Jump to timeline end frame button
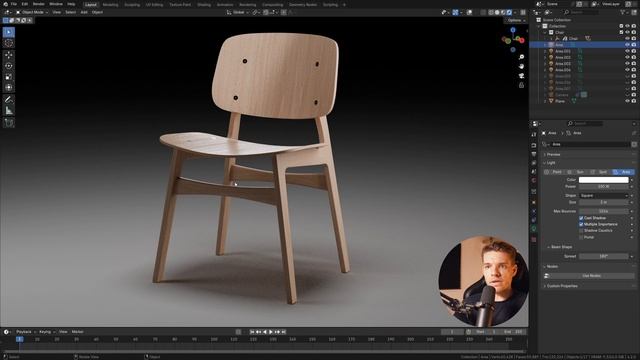 [284, 332]
